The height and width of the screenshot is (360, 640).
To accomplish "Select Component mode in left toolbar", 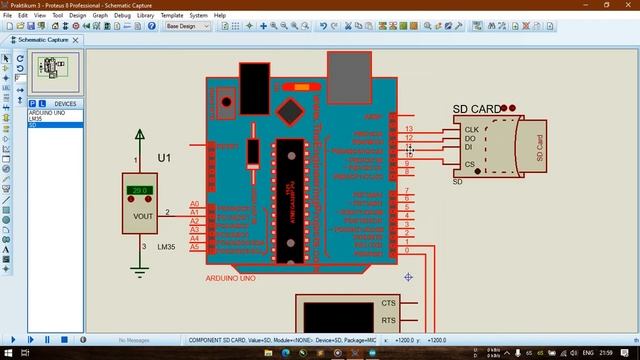I will (x=6, y=68).
